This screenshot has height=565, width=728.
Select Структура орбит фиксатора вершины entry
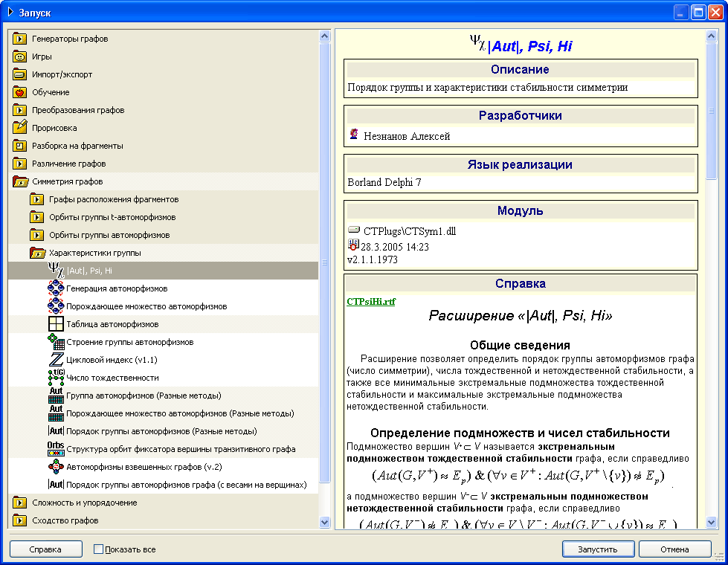coord(181,449)
